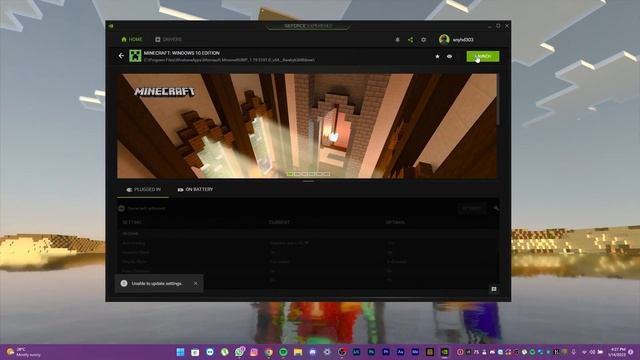Open the taskbar clock and date

617,352
